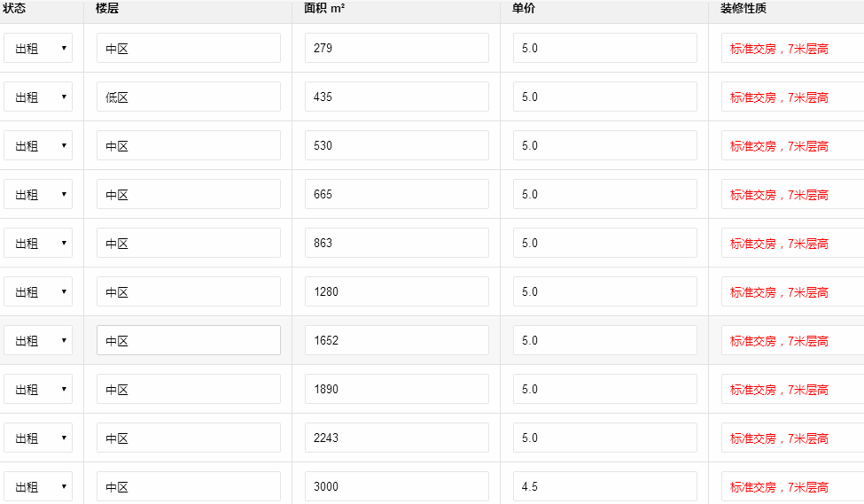864x504 pixels.
Task: Select the area input showing 435
Action: point(396,97)
